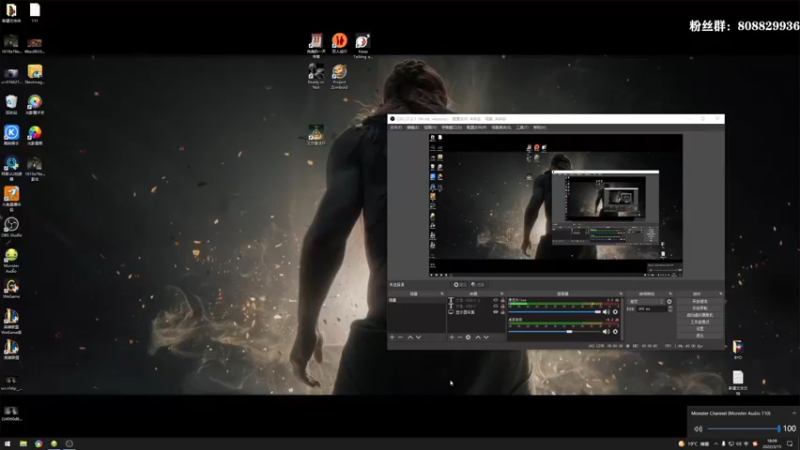Toggle lock on Text (GDI+) 2 source

(503, 300)
